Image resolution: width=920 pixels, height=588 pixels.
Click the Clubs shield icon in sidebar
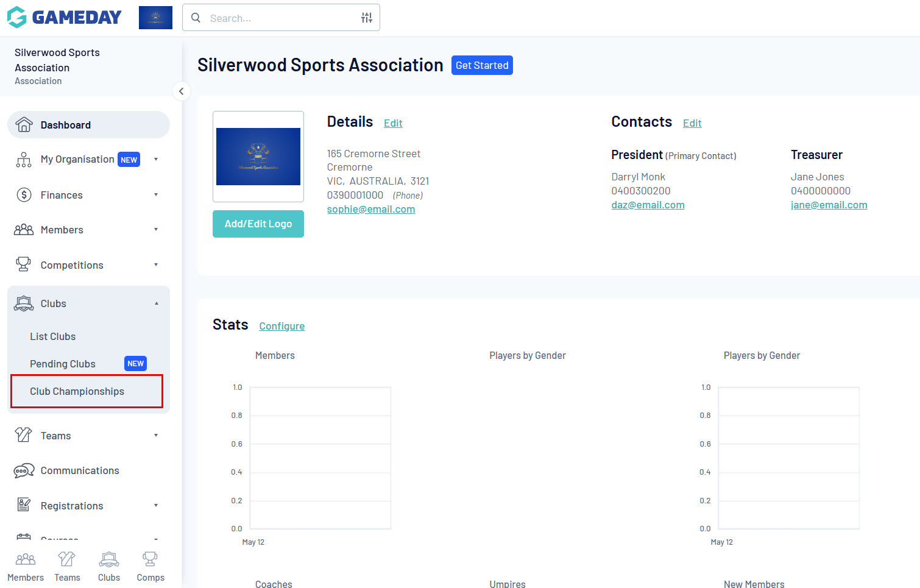click(24, 303)
